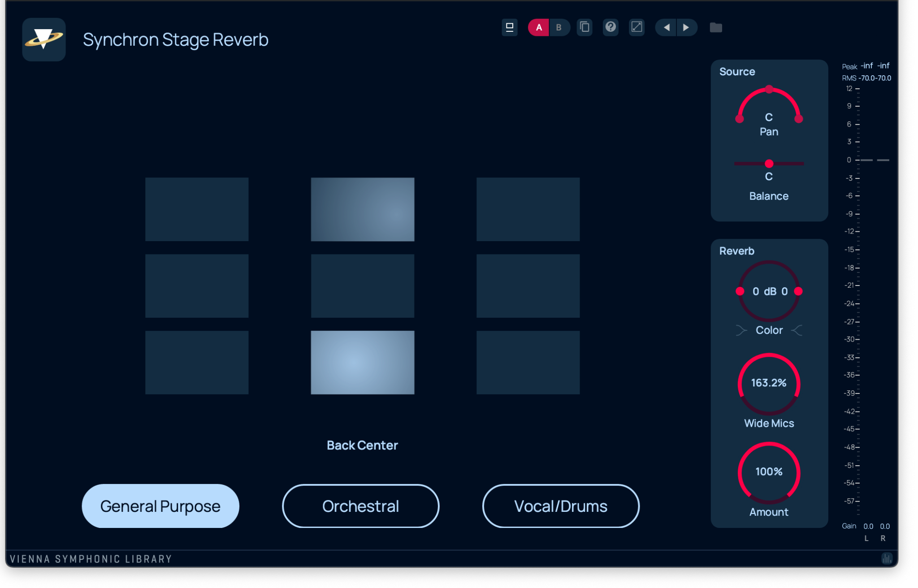Click the Pan C value

(x=769, y=117)
